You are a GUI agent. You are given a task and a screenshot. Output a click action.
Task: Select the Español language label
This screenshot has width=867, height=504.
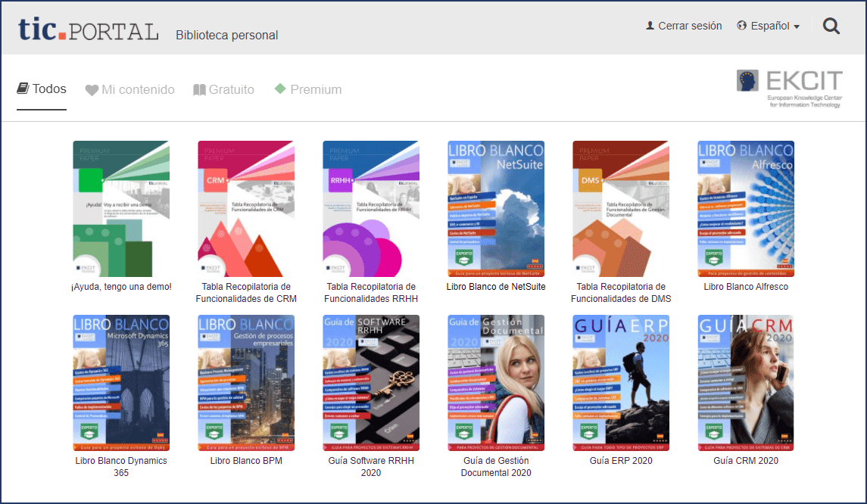point(769,26)
